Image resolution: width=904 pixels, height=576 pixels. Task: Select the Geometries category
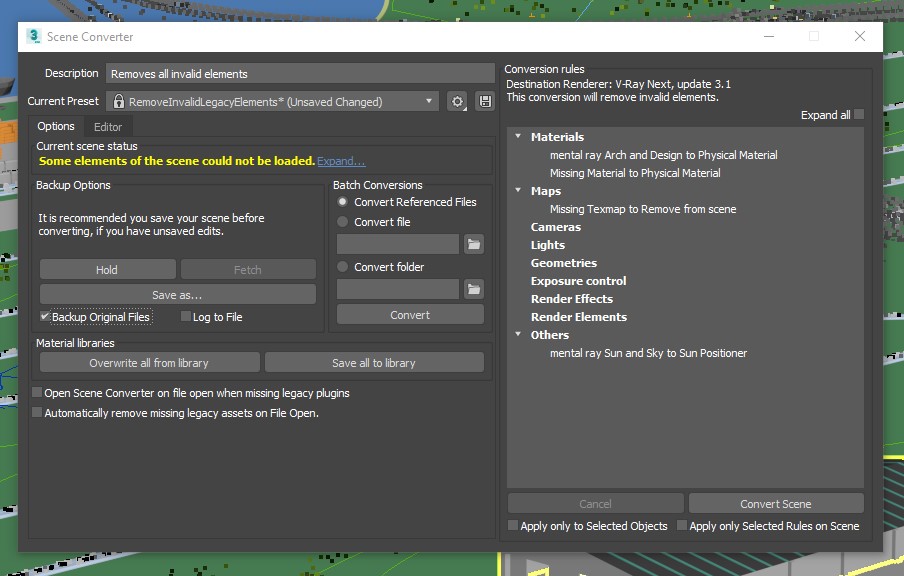coord(564,262)
